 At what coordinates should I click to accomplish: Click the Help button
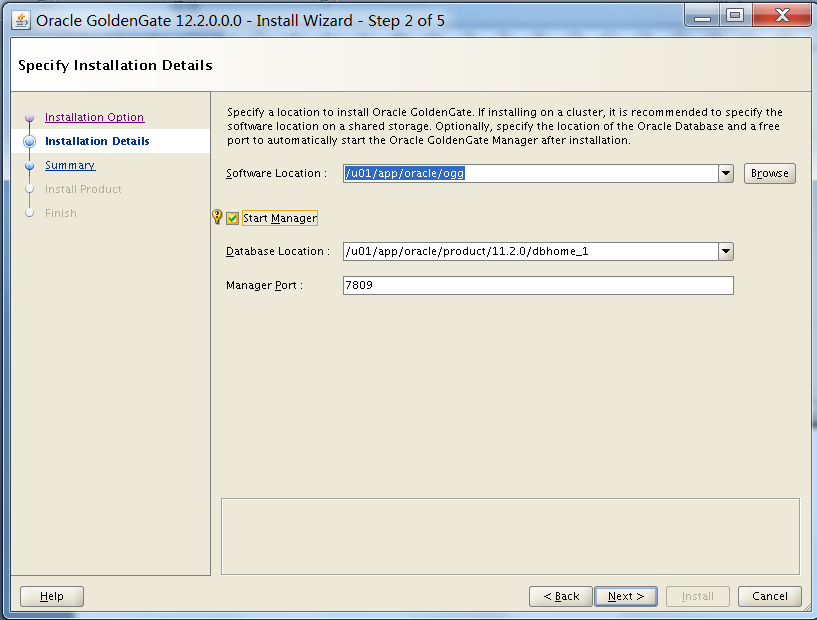click(52, 596)
